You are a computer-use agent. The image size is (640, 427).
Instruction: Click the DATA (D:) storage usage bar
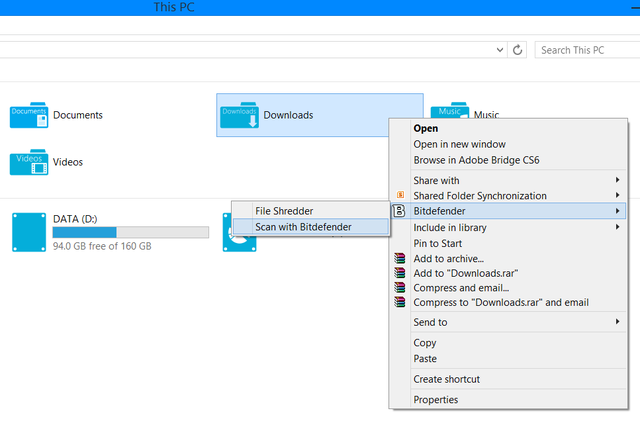pyautogui.click(x=131, y=232)
